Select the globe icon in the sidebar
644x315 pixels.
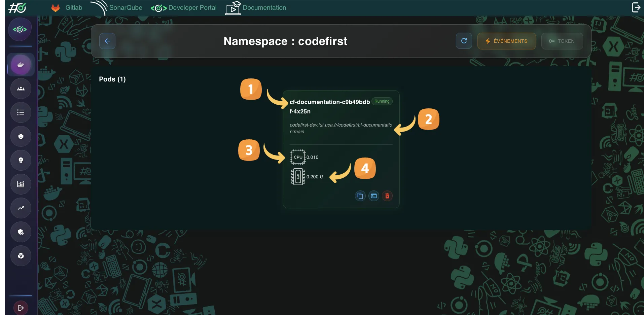tap(21, 232)
